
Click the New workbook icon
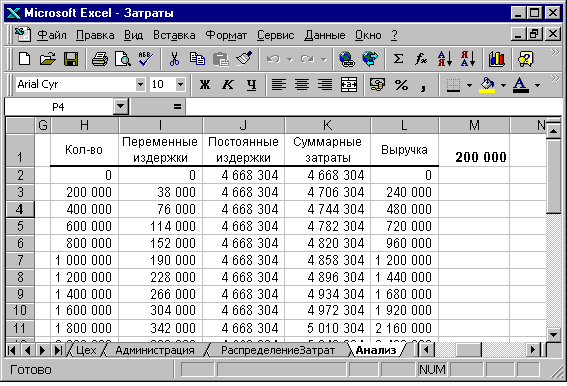click(x=24, y=59)
